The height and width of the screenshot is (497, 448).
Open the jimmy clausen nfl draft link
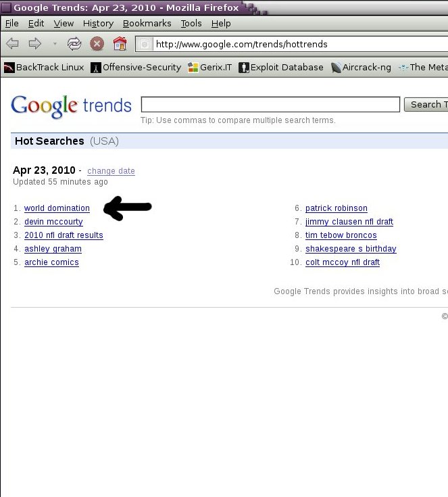(349, 222)
